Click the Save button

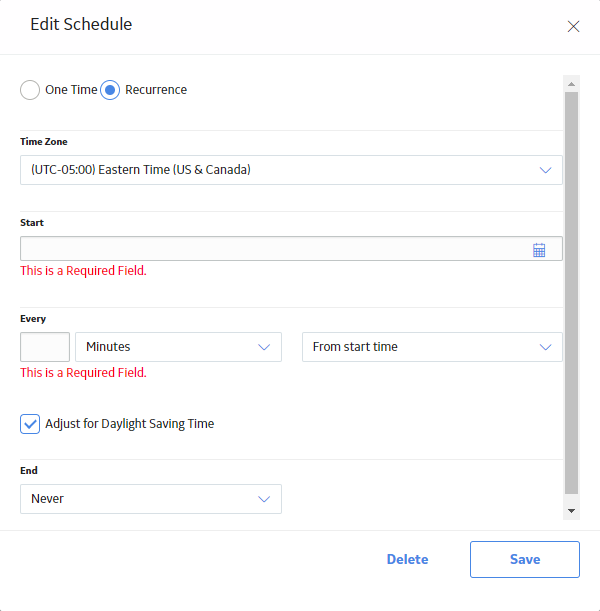point(525,559)
